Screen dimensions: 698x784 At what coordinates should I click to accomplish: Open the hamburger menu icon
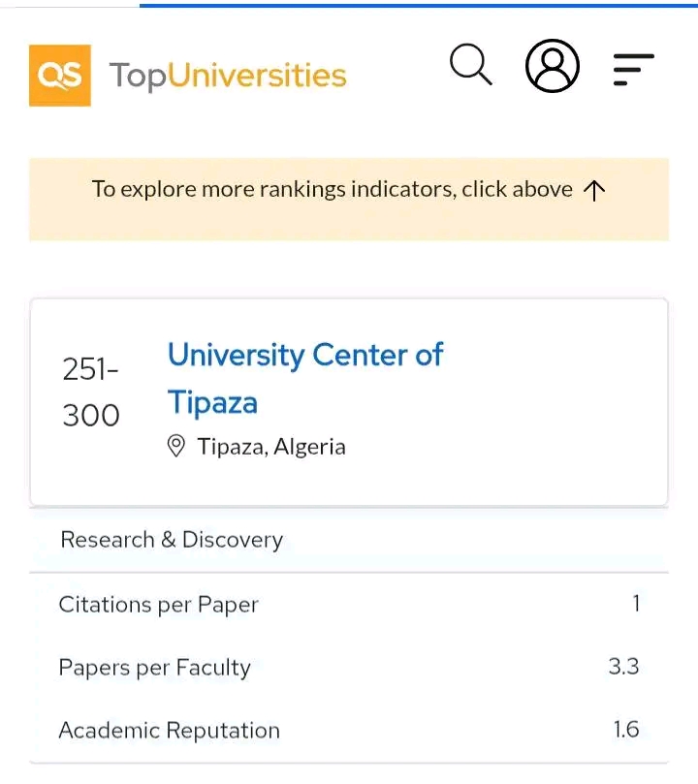tap(634, 69)
